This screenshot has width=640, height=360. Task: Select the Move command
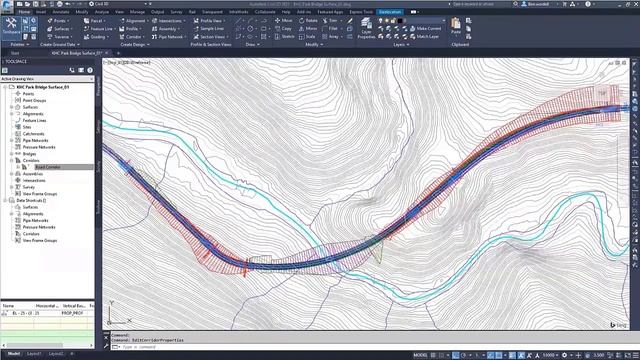pos(284,20)
